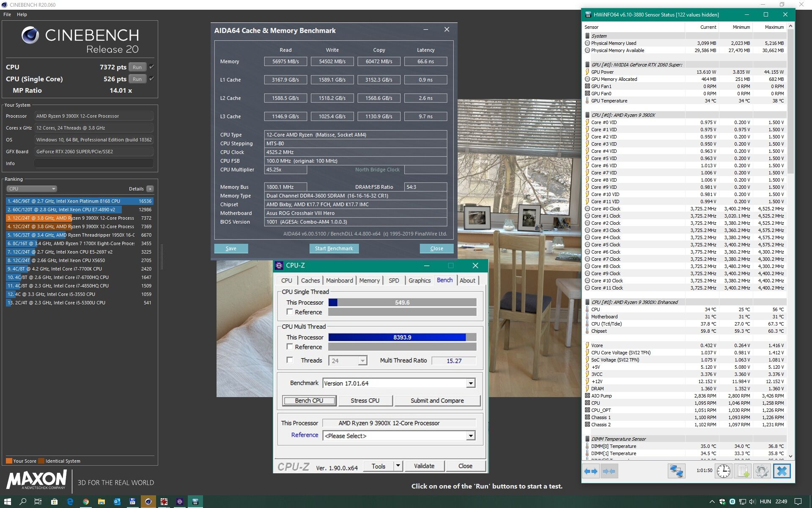Screen dimensions: 812x508
Task: Click CPU-Z Stress CPU button
Action: point(365,400)
